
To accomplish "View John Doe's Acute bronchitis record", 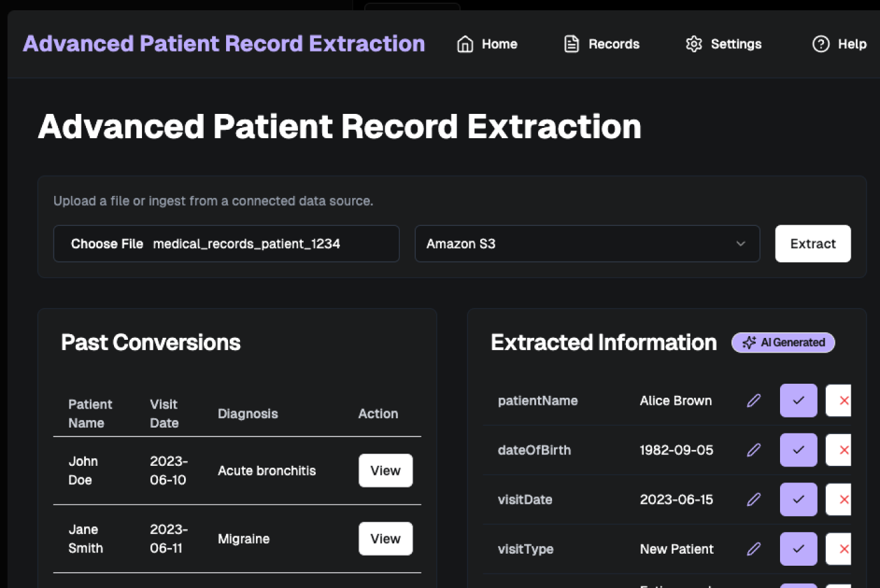I will point(385,470).
